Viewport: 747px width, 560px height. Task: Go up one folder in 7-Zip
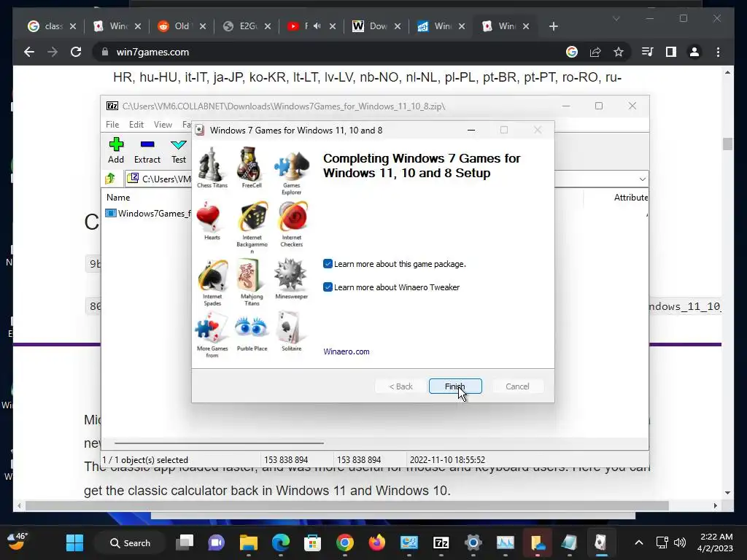[x=110, y=179]
